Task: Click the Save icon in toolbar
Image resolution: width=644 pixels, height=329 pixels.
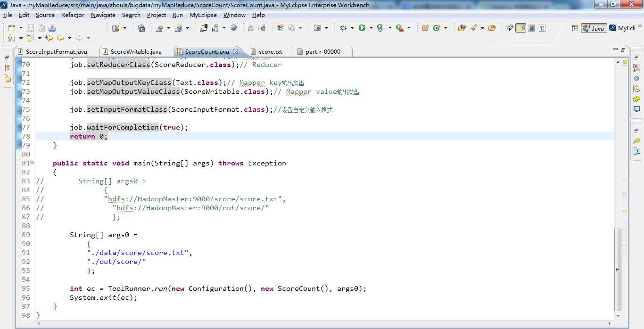Action: [30, 28]
